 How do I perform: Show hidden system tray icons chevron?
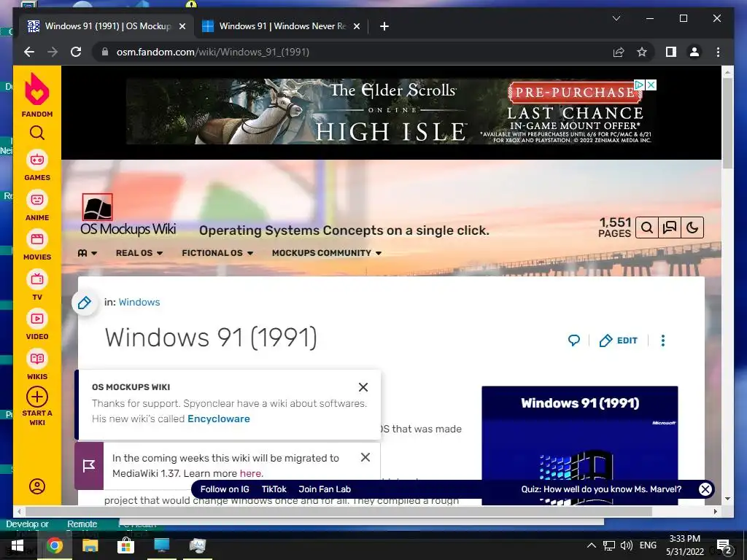click(x=591, y=545)
